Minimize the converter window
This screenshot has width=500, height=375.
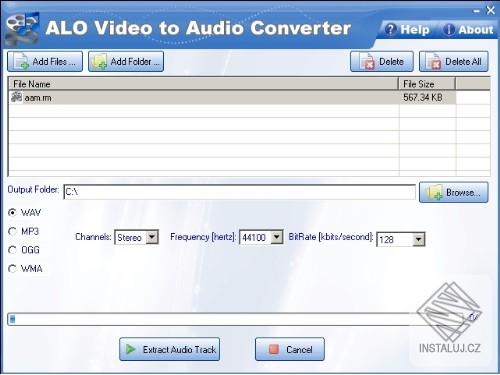click(477, 11)
